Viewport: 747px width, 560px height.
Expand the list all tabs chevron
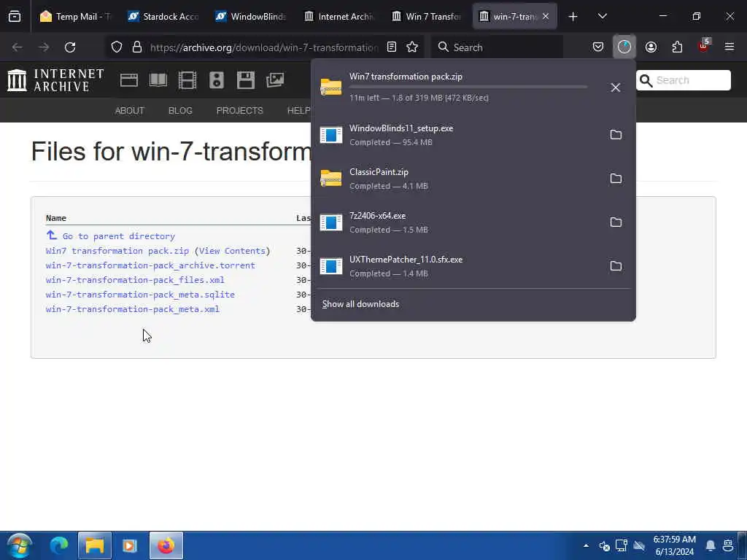click(602, 17)
